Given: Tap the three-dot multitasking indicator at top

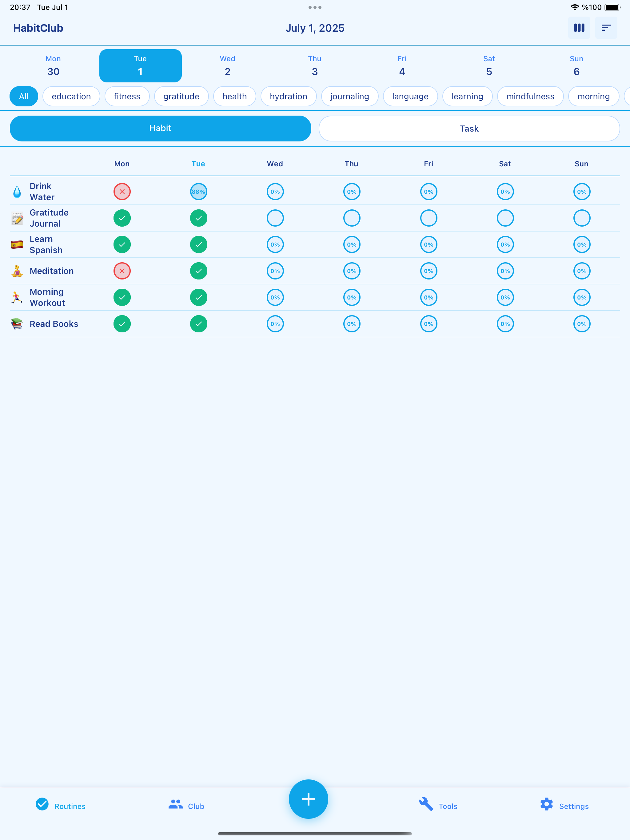Looking at the screenshot, I should 315,7.
